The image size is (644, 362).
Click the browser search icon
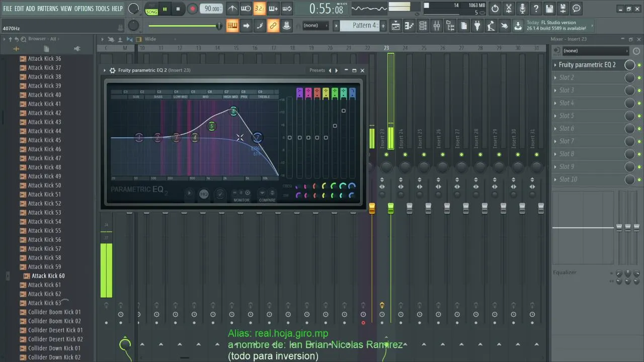click(24, 39)
